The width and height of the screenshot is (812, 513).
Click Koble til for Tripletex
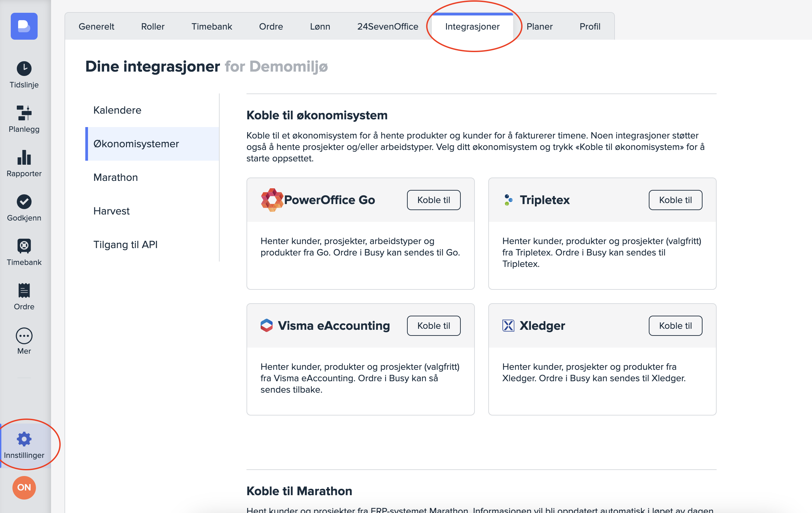coord(675,200)
